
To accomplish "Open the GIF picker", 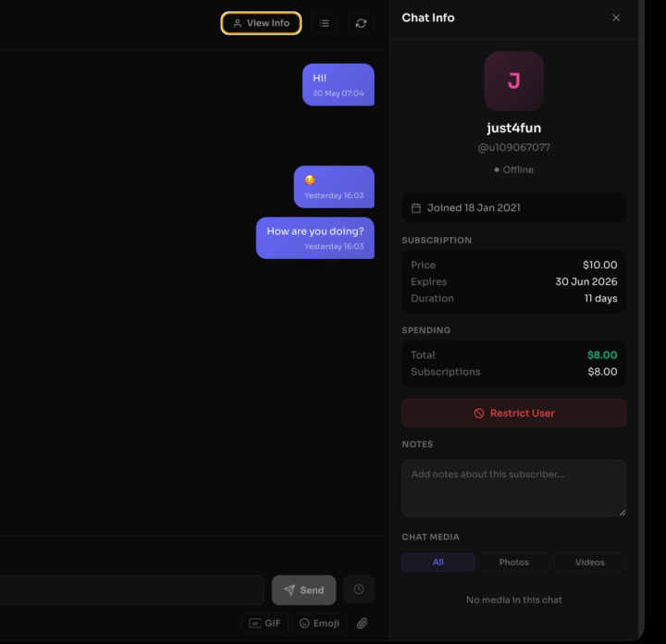I will click(265, 624).
